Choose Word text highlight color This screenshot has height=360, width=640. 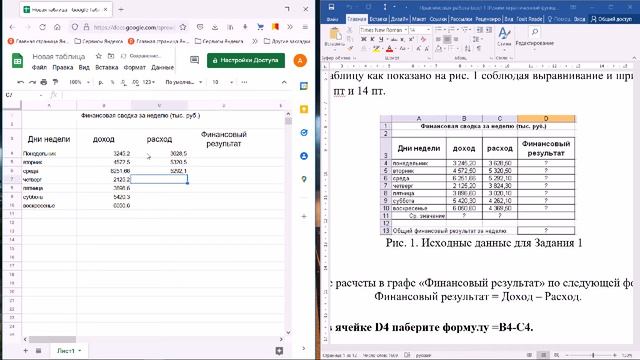tap(376, 49)
